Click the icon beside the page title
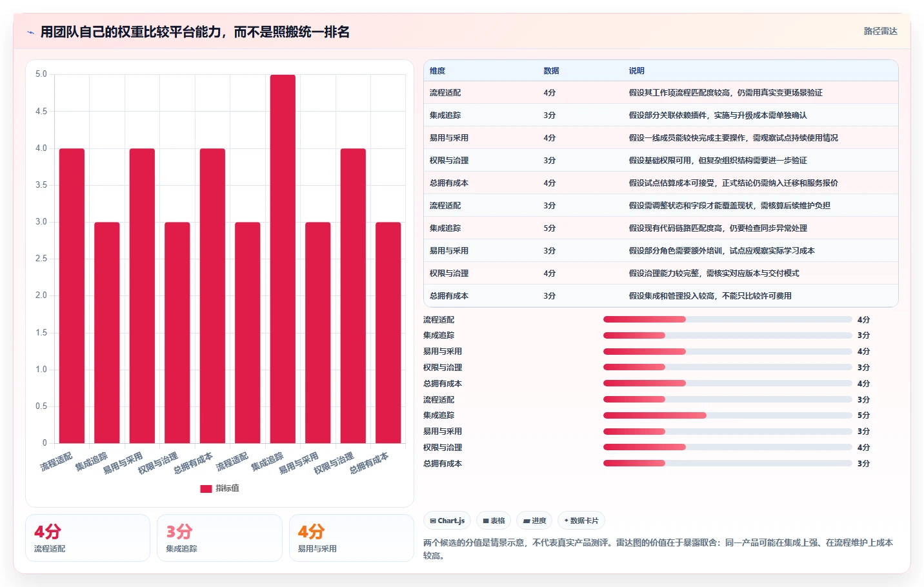The height and width of the screenshot is (587, 924). (x=30, y=32)
